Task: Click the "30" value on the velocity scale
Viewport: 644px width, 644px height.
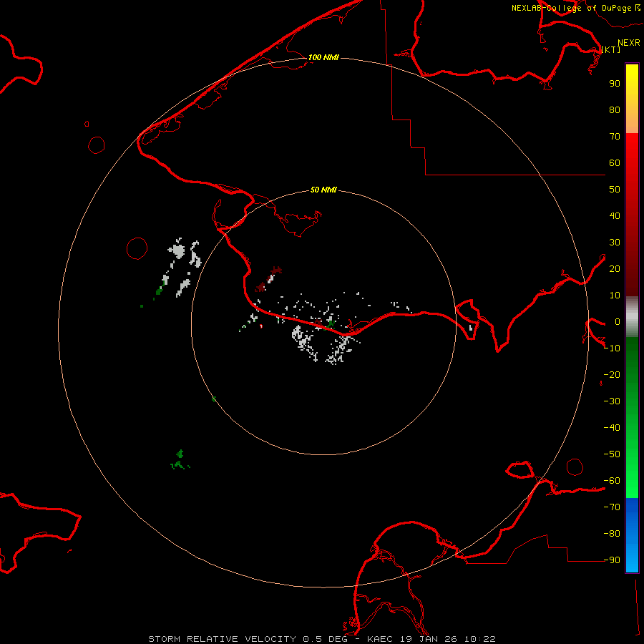Action: click(615, 243)
